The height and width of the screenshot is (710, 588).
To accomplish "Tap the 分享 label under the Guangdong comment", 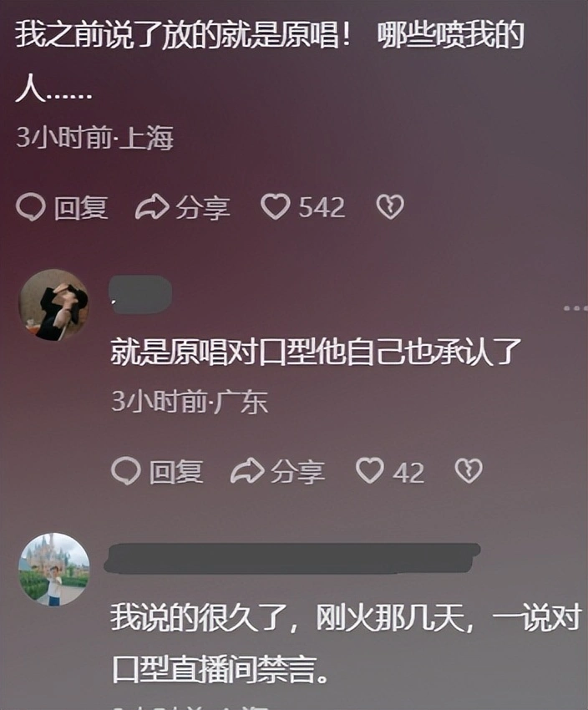I will 298,472.
